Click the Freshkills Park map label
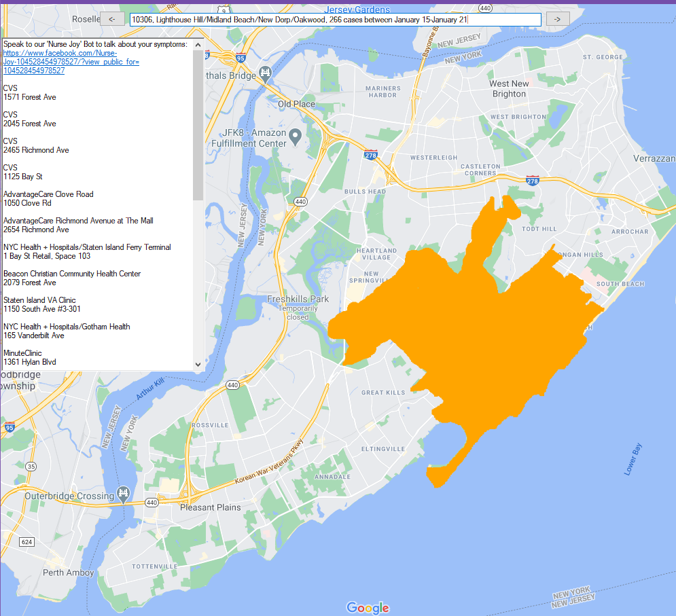676x616 pixels. pyautogui.click(x=298, y=299)
